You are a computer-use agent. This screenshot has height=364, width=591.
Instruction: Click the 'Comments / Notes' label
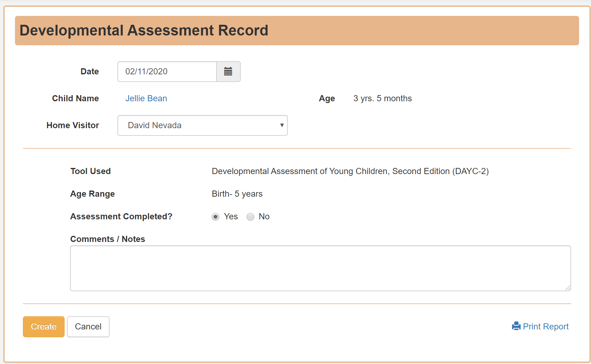pos(108,239)
